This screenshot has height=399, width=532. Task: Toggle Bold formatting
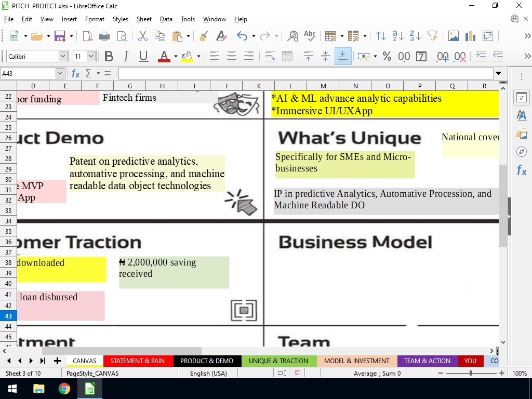coord(109,56)
